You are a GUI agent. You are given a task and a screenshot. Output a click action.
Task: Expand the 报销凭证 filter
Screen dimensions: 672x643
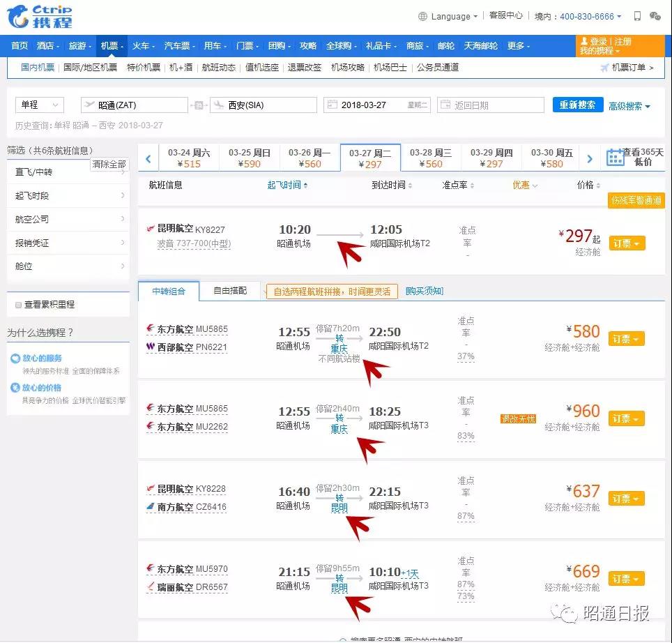click(x=68, y=243)
